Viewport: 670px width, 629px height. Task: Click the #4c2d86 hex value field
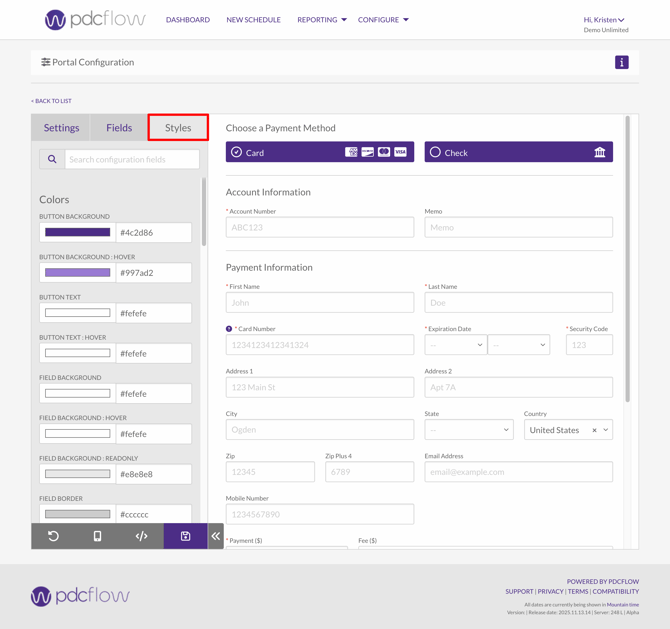(x=154, y=232)
